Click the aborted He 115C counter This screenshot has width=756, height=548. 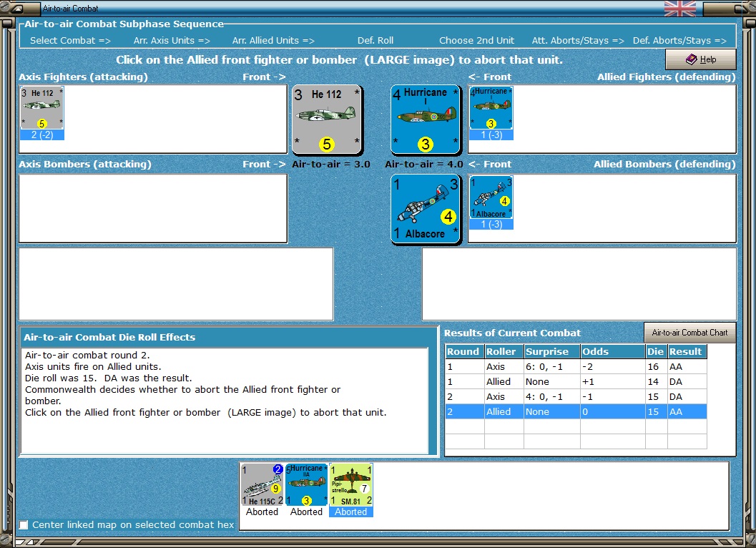point(262,485)
